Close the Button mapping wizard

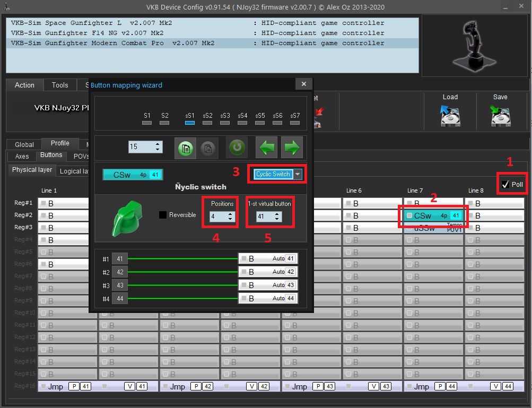[x=304, y=84]
